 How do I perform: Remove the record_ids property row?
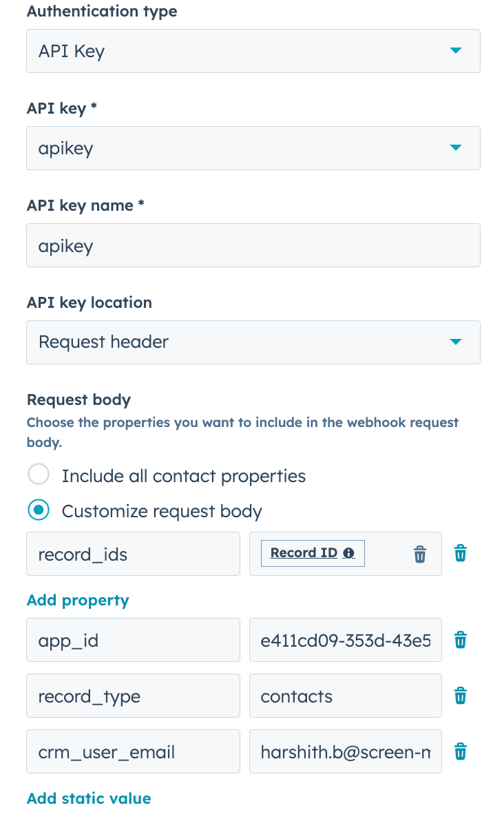(x=461, y=553)
